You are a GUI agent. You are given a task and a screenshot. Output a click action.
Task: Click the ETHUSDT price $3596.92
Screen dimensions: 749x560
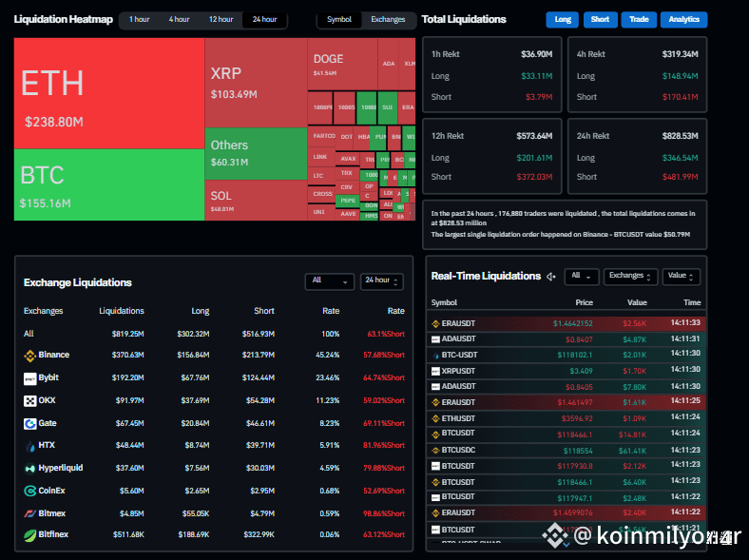pos(577,419)
